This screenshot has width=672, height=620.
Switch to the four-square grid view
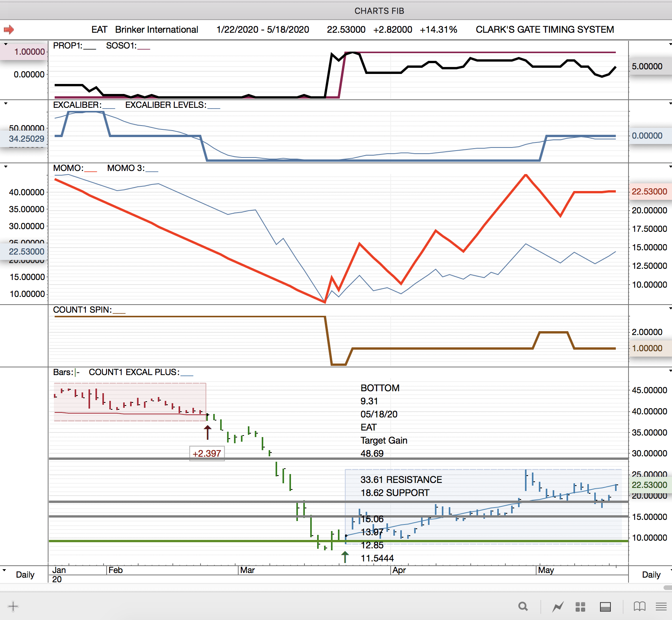(x=580, y=607)
